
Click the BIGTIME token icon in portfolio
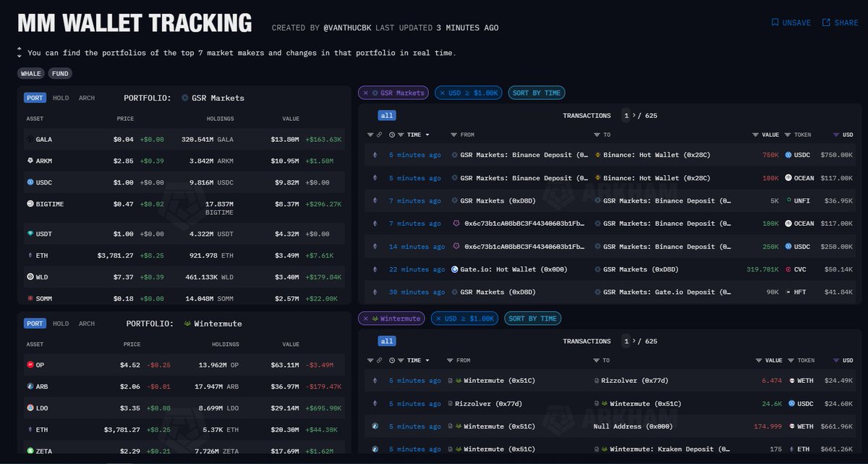click(30, 204)
